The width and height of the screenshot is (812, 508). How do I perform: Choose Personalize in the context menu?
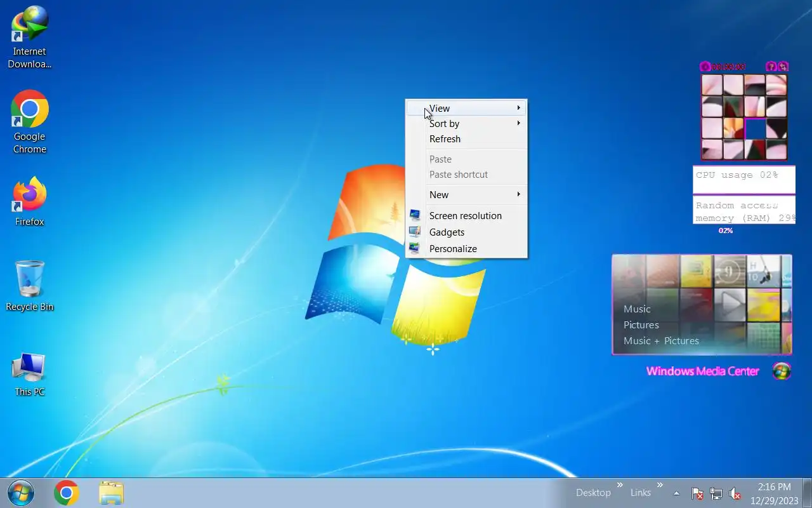(x=466, y=248)
